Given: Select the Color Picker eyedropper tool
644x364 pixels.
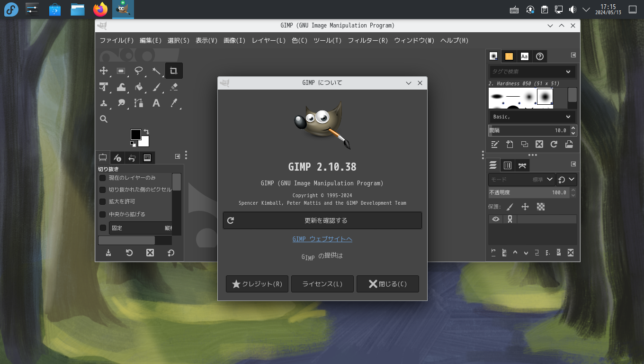Looking at the screenshot, I should (x=173, y=103).
